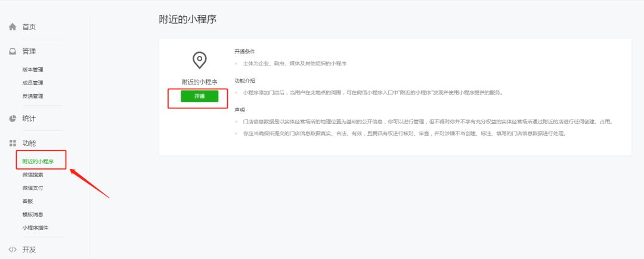The height and width of the screenshot is (259, 644).
Task: Open 模板消息 page
Action: pyautogui.click(x=33, y=214)
